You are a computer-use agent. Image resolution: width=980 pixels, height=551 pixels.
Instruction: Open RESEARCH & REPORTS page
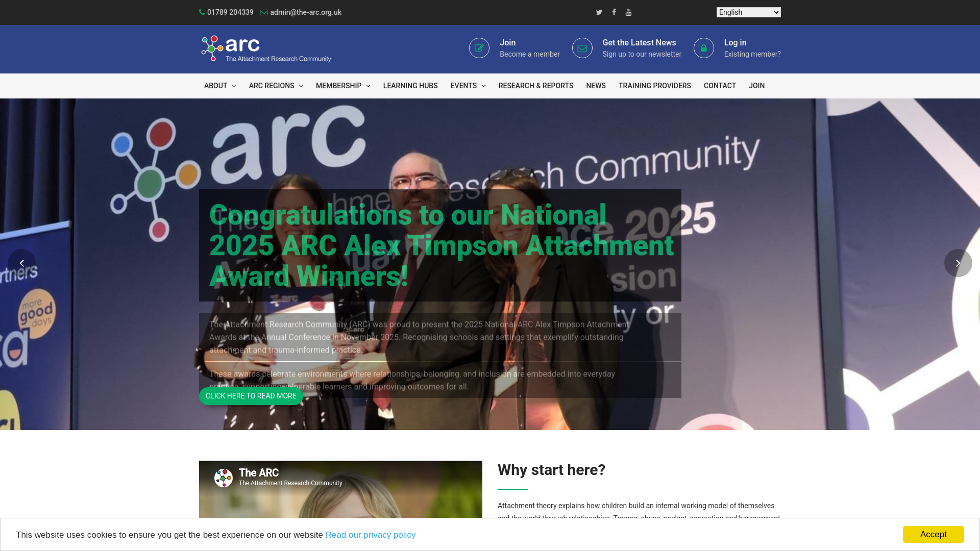[536, 86]
